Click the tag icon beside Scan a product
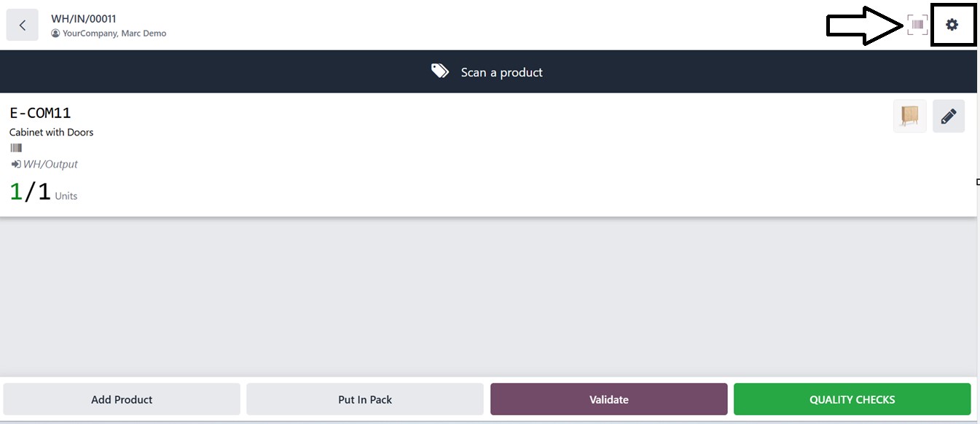Screen dimensions: 980x424 click(x=440, y=71)
